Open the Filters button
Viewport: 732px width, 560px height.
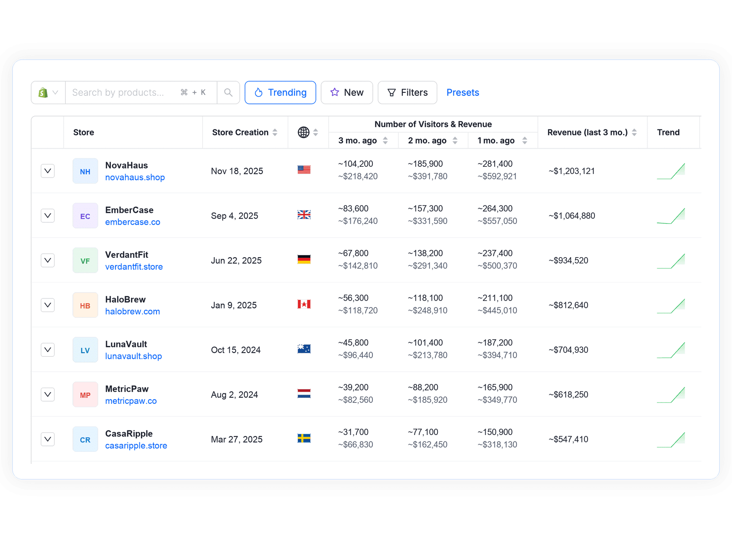407,92
